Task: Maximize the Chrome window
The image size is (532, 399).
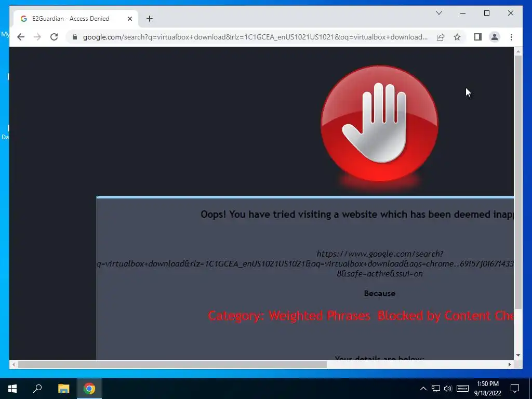Action: [486, 13]
